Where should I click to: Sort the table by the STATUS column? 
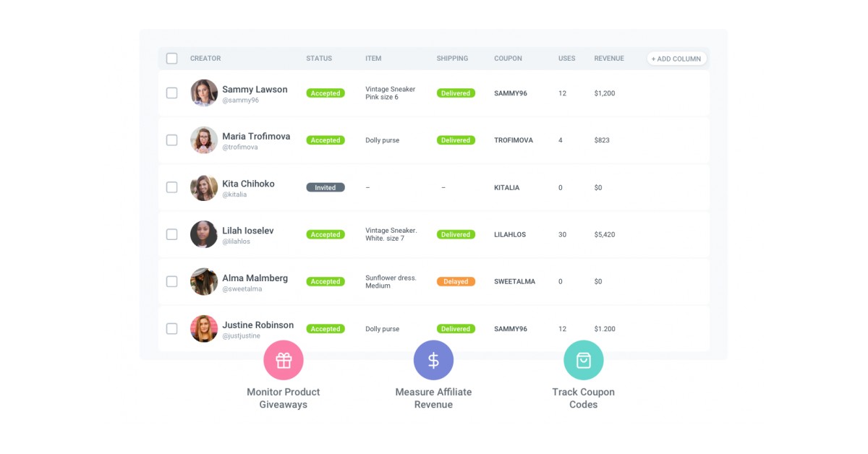(318, 58)
